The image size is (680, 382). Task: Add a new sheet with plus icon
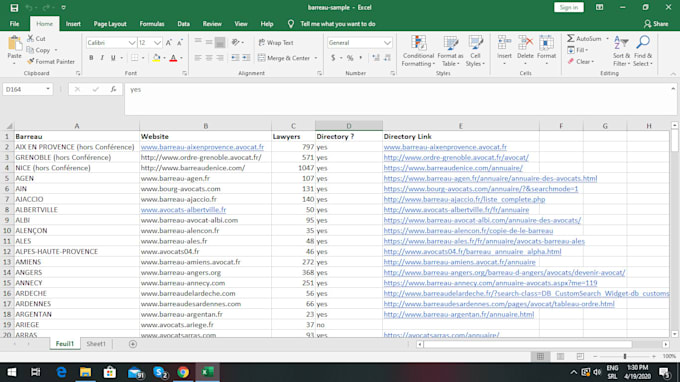click(x=133, y=344)
